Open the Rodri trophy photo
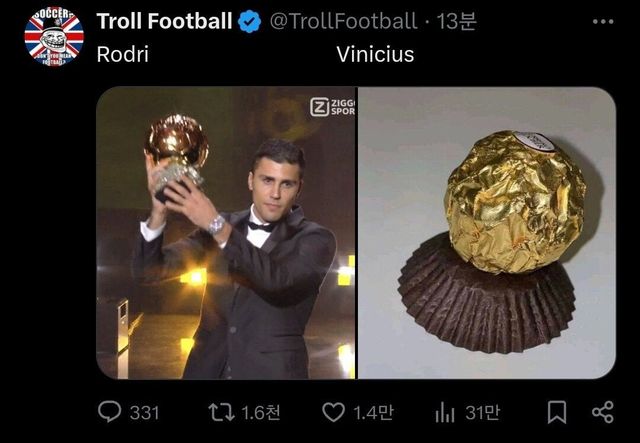Image resolution: width=640 pixels, height=443 pixels. click(x=226, y=232)
